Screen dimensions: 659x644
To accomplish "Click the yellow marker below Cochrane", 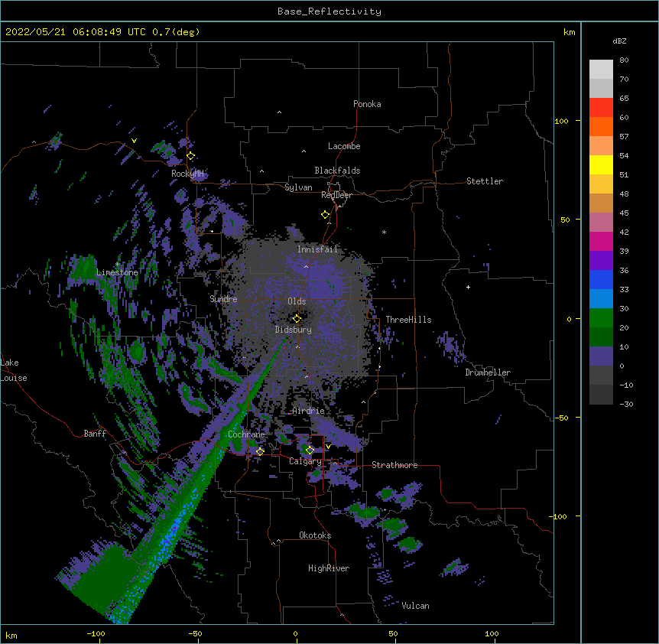I will click(x=260, y=451).
